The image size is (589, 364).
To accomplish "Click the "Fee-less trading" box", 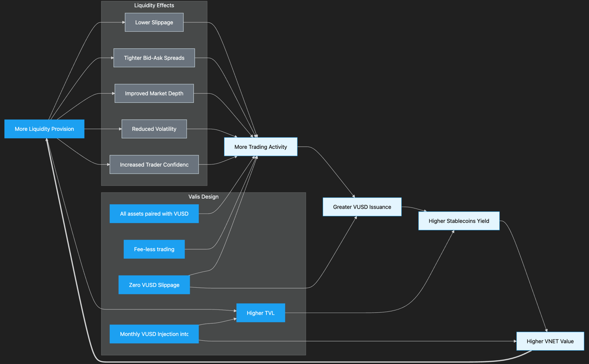I will 154,249.
